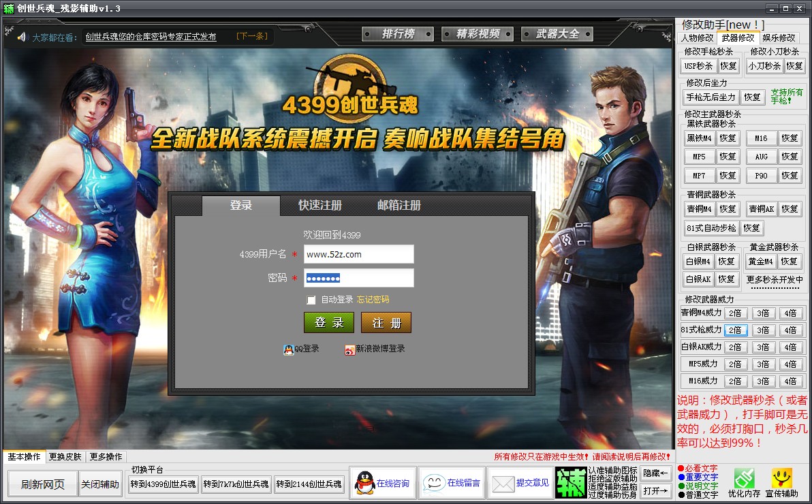Screen dimensions: 812x504
Task: Click the P90 button
Action: tap(762, 176)
